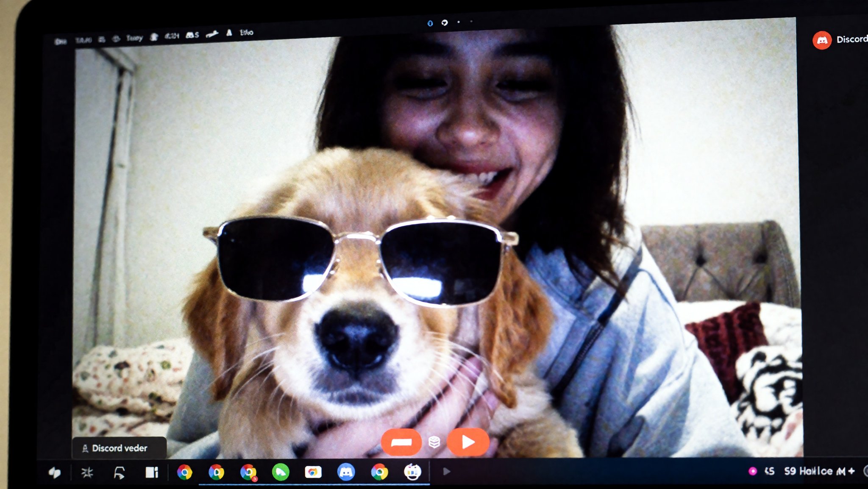Viewport: 868px width, 489px height.
Task: Click the "S9 Hallce" text in the tray
Action: pos(808,471)
